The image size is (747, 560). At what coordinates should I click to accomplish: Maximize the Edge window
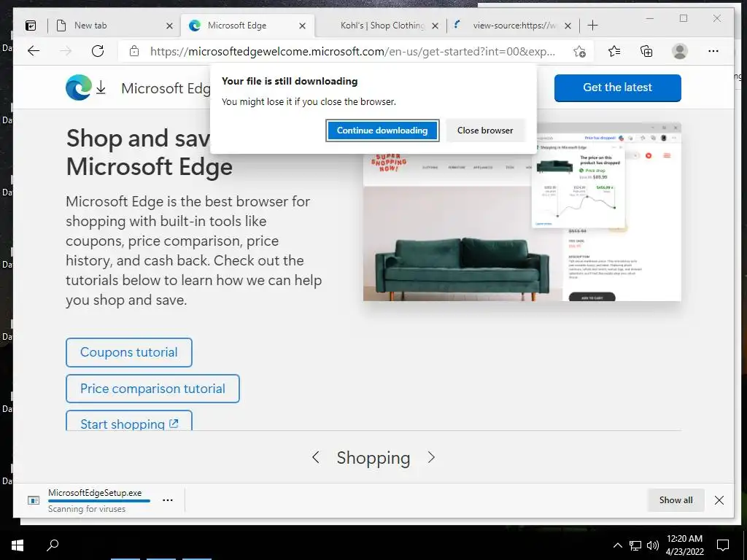[684, 18]
